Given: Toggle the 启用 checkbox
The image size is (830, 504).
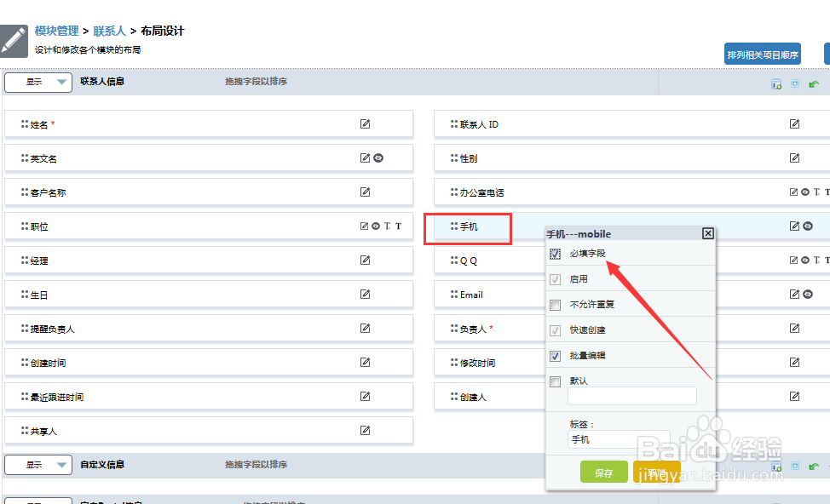Looking at the screenshot, I should coord(556,280).
